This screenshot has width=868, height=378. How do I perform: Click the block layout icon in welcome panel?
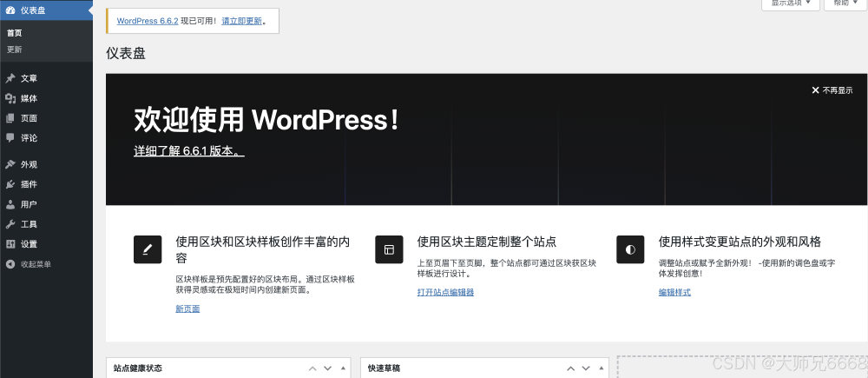pos(389,249)
